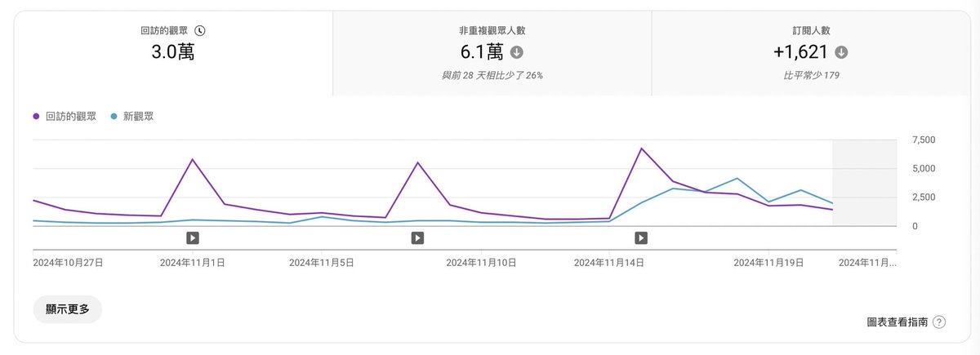
Task: Click the 顯示更多 button
Action: [x=68, y=309]
